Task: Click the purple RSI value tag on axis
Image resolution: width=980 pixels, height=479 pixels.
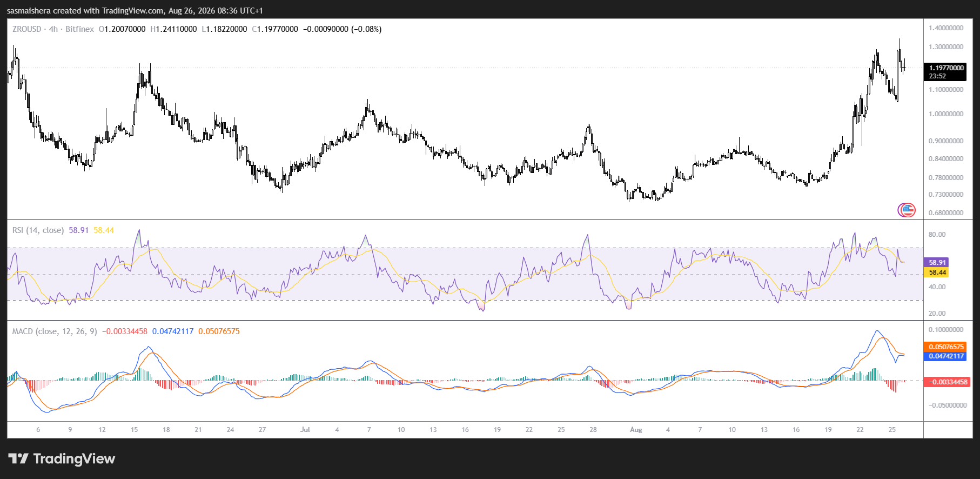Action: pyautogui.click(x=937, y=262)
